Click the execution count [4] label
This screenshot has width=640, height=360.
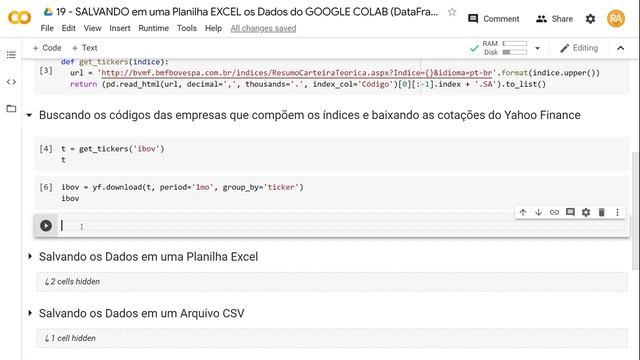pyautogui.click(x=46, y=149)
